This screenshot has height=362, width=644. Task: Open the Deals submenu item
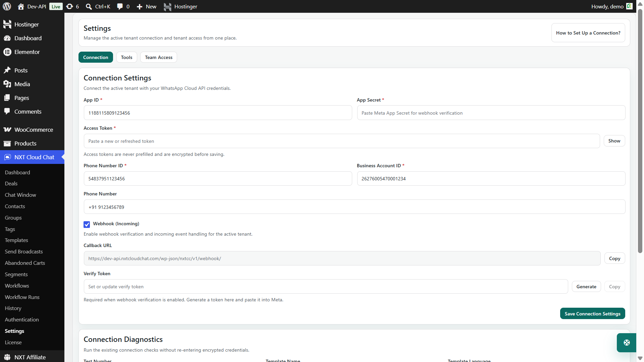pyautogui.click(x=11, y=183)
